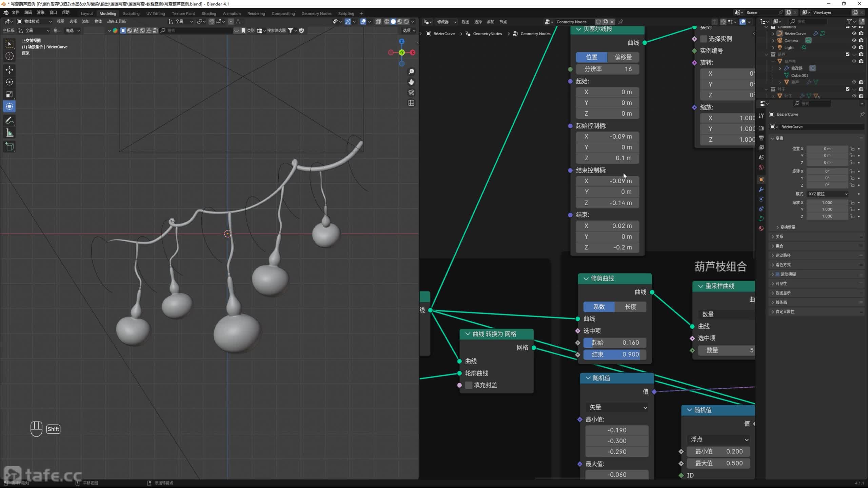Collapse the 修剪曲线 node
The image size is (868, 488).
pyautogui.click(x=586, y=279)
